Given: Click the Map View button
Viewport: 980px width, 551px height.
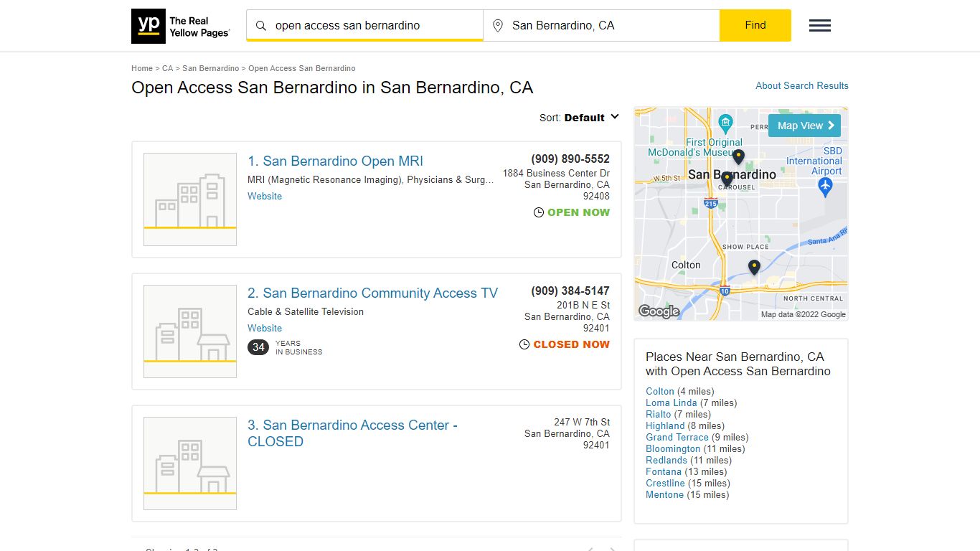Looking at the screenshot, I should [x=804, y=126].
